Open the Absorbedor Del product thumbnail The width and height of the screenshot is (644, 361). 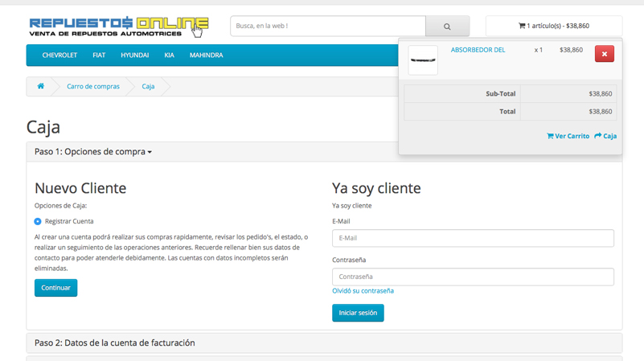point(423,60)
